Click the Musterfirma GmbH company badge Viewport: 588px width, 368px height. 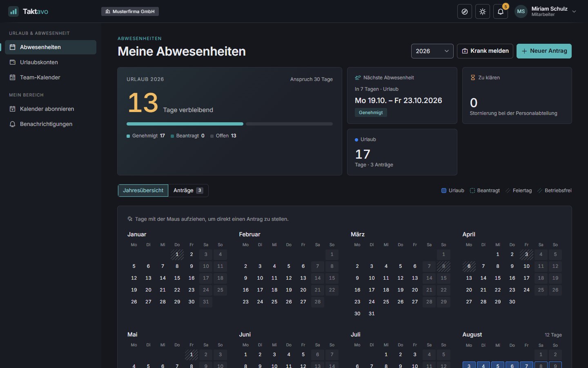coord(130,11)
